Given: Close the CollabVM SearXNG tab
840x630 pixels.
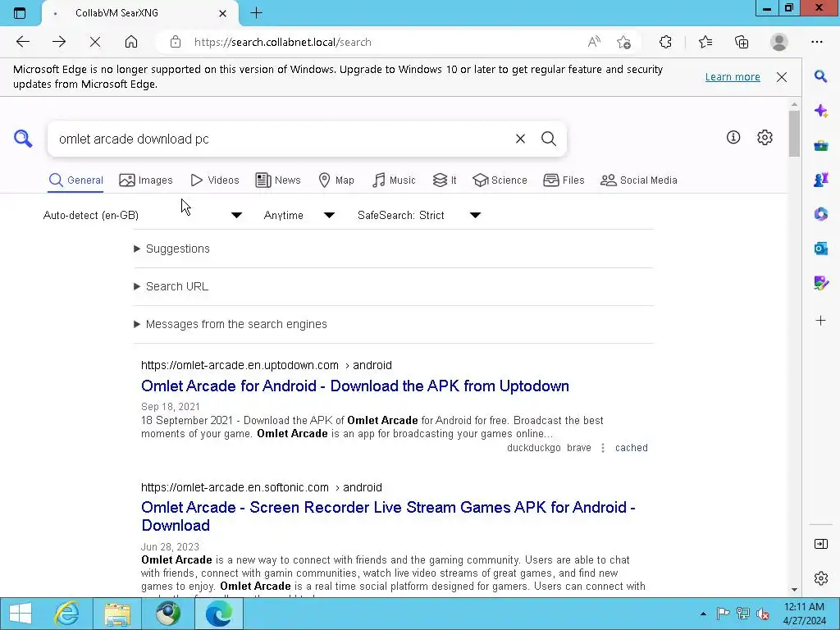Looking at the screenshot, I should (223, 13).
